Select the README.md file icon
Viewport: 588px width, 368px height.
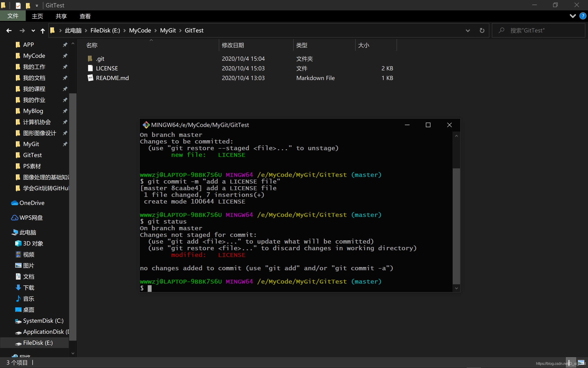(x=90, y=78)
